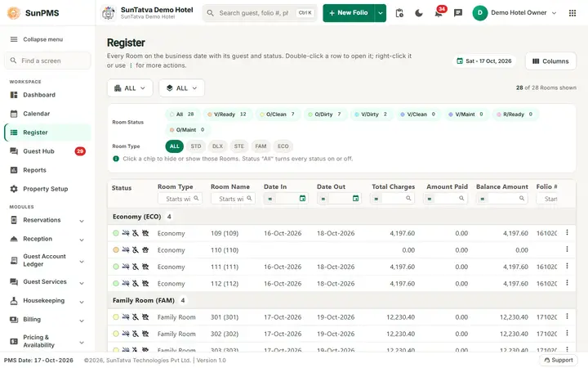This screenshot has width=588, height=368.
Task: Click the Economy (ECO) group header
Action: [341, 217]
